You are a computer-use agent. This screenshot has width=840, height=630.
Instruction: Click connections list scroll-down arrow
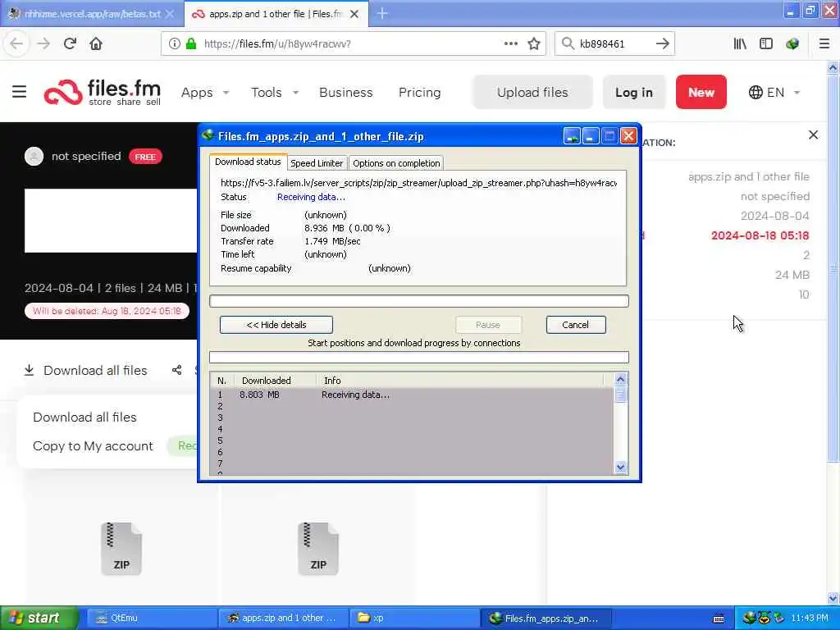(x=620, y=467)
